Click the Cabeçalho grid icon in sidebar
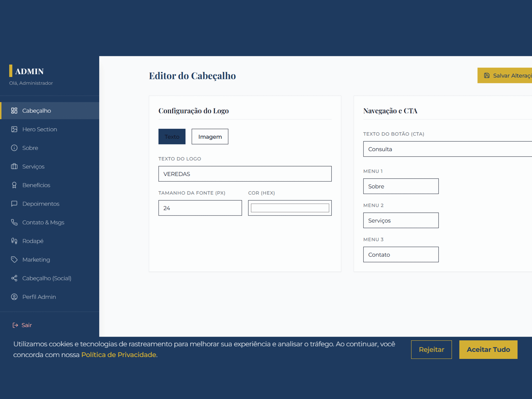 click(x=14, y=111)
